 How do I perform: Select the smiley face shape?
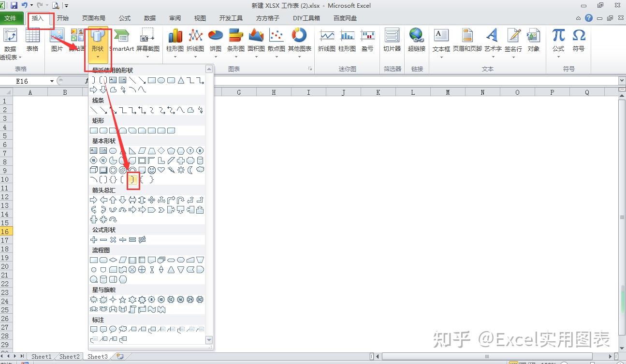152,170
